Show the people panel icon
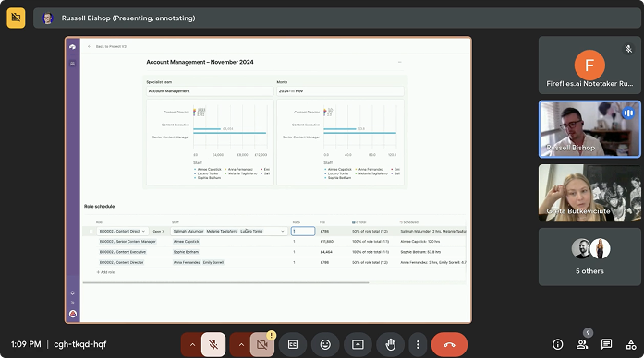 click(582, 344)
